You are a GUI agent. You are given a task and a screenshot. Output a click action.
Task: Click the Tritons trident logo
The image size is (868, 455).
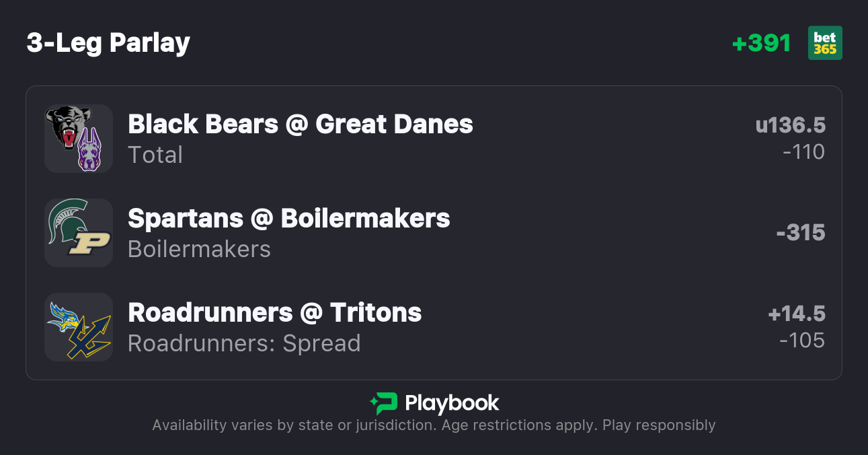pos(87,337)
